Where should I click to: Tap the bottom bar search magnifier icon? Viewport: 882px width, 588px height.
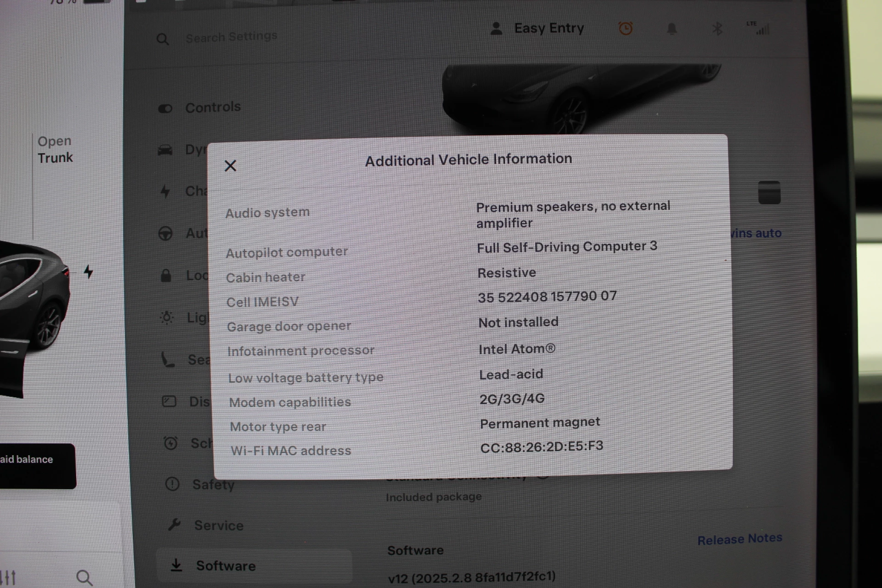click(85, 577)
